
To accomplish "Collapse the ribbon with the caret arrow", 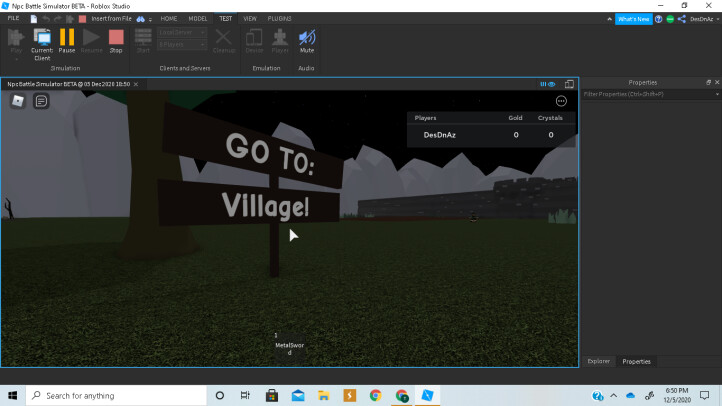I will coord(610,19).
